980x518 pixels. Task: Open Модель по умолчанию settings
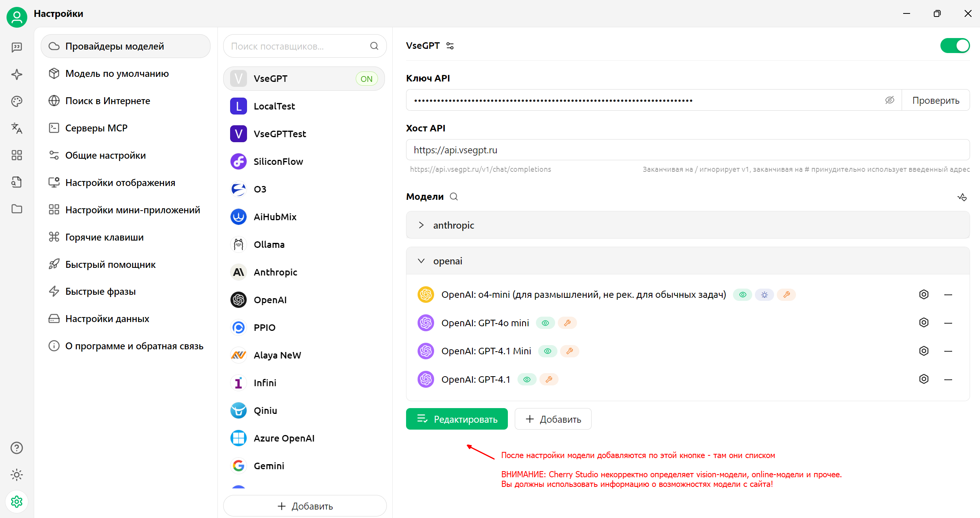click(126, 73)
